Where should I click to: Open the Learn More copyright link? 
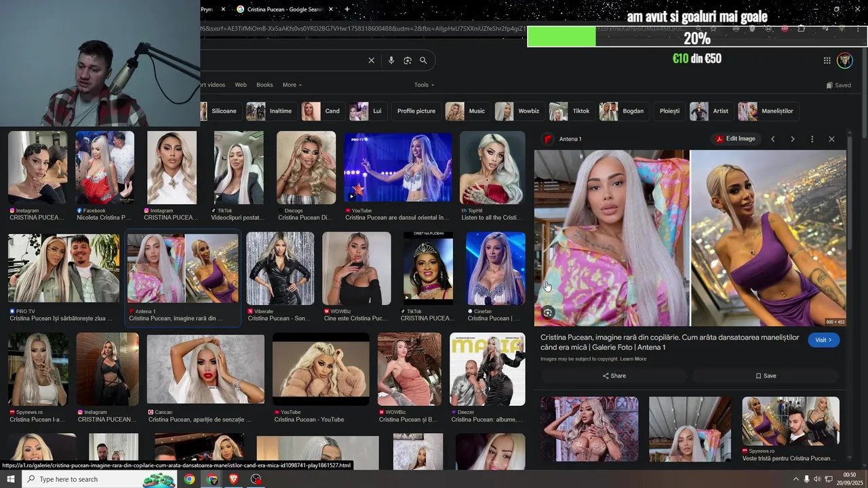[633, 359]
